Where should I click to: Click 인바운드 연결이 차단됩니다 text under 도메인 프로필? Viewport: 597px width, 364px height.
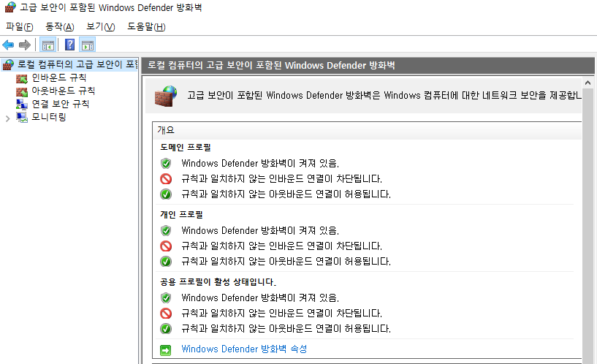[281, 178]
